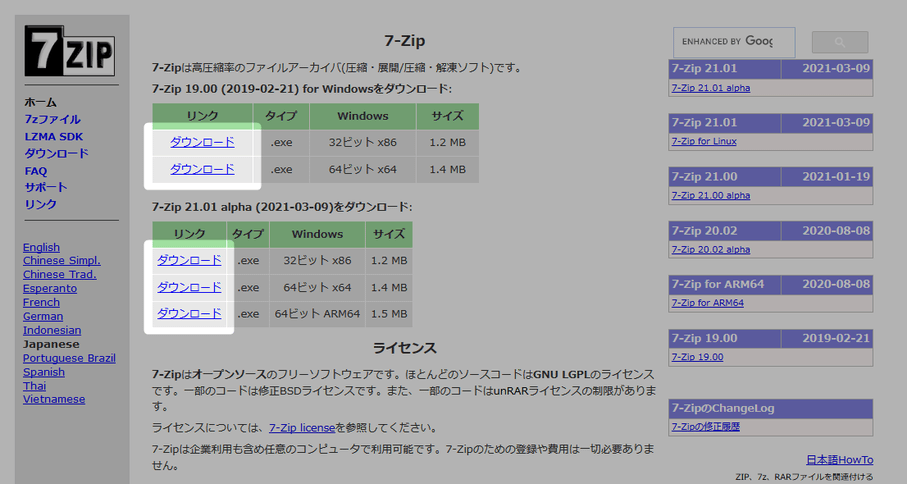Click the ライセンス heading
Image resolution: width=907 pixels, height=484 pixels.
404,348
